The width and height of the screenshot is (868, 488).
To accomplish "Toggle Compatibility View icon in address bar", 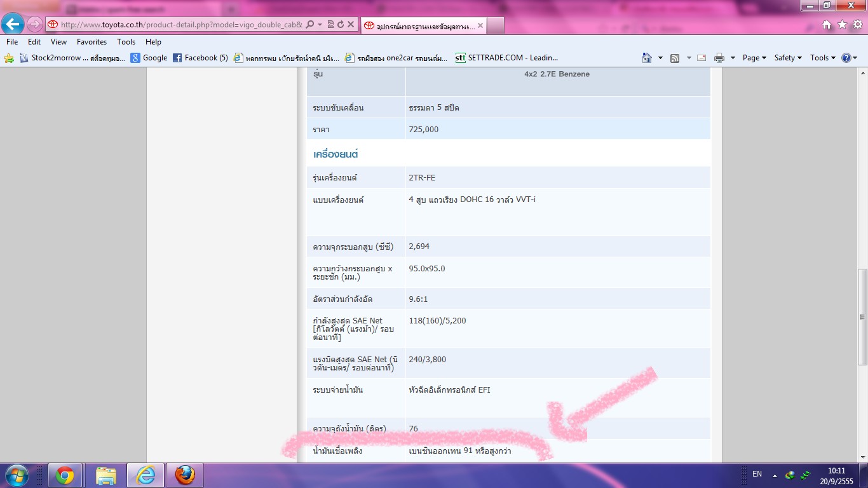I will point(330,25).
